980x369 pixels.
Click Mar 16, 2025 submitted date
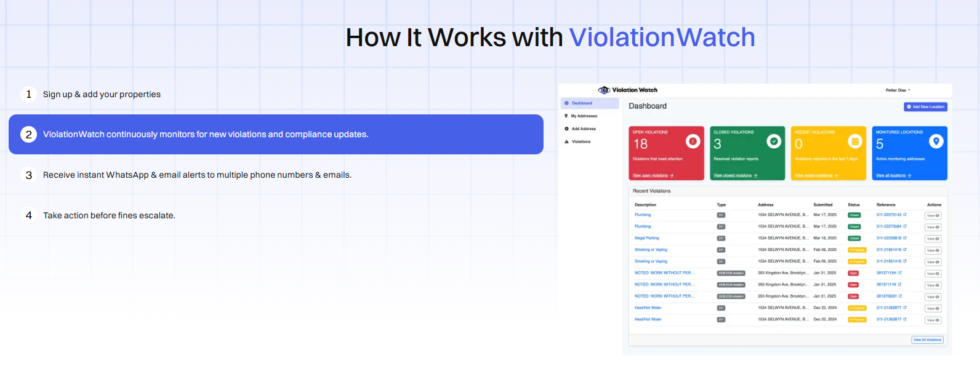825,238
